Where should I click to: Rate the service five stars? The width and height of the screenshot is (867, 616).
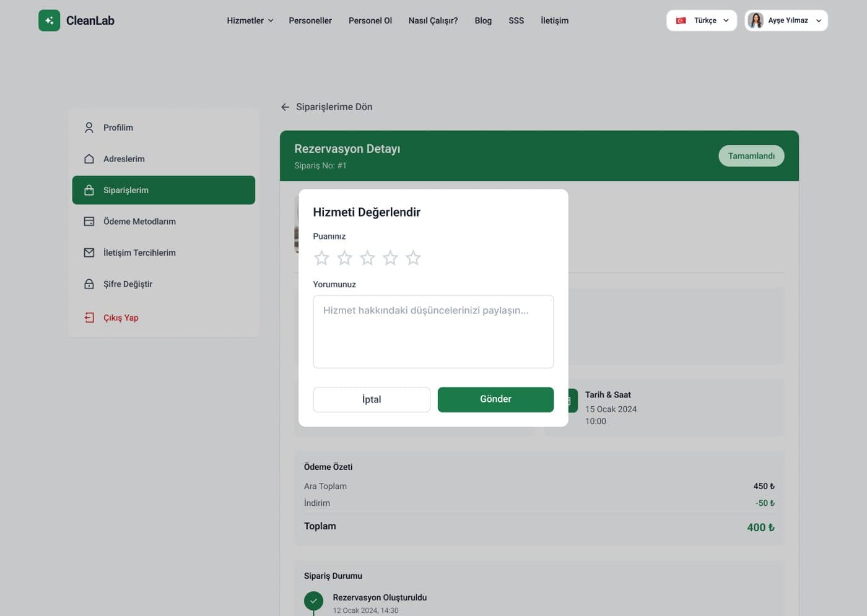(x=413, y=258)
